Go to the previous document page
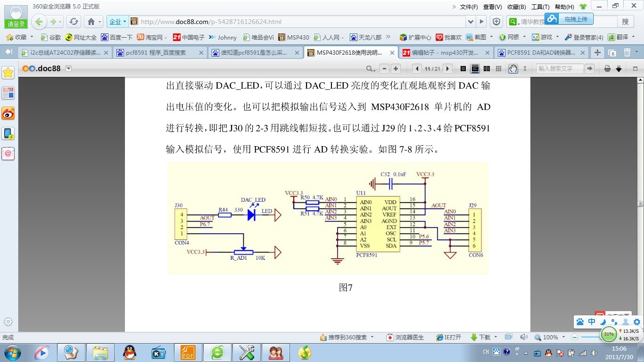 pos(417,69)
